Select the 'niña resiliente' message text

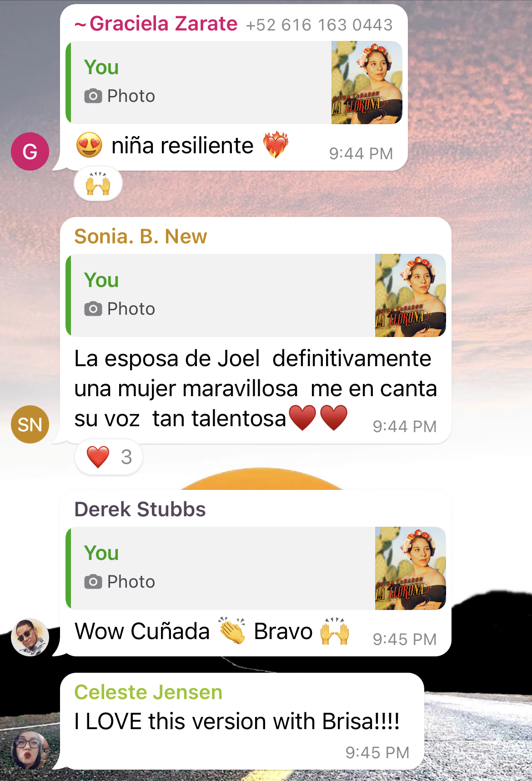coord(182,146)
